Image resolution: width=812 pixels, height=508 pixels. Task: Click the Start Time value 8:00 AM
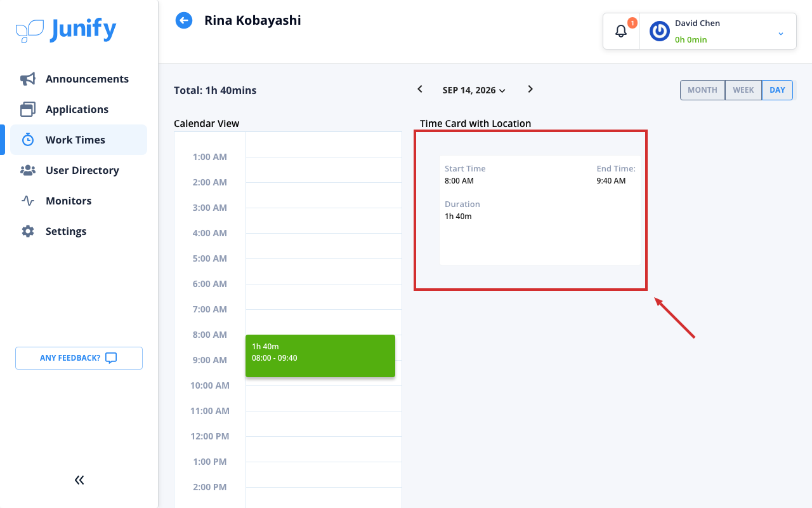coord(459,181)
